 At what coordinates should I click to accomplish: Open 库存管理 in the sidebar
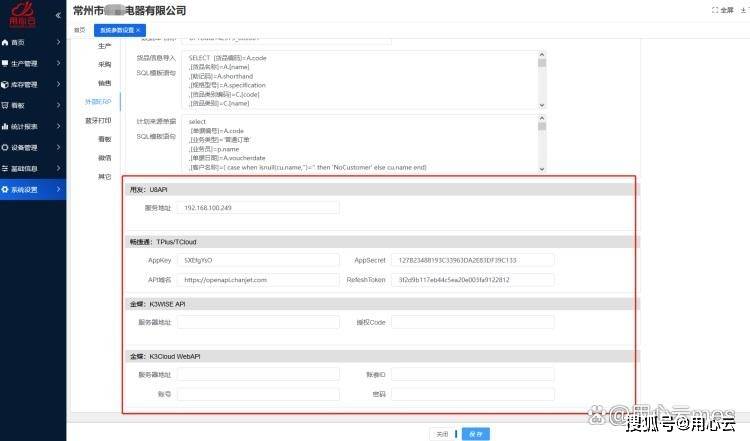pyautogui.click(x=33, y=84)
